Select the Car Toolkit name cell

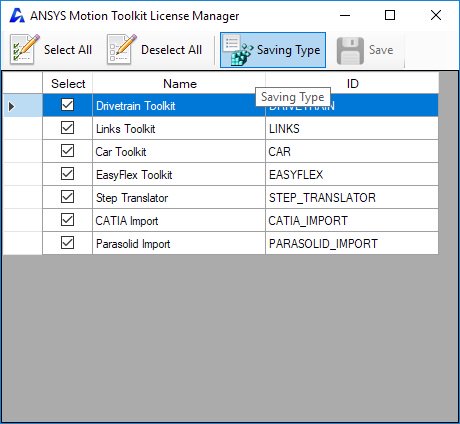point(179,151)
